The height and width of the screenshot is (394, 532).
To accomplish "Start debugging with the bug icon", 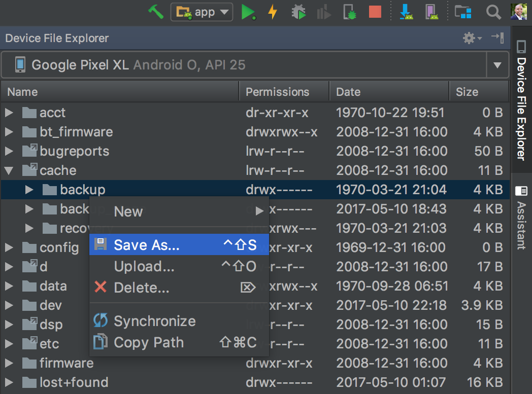I will pos(298,12).
